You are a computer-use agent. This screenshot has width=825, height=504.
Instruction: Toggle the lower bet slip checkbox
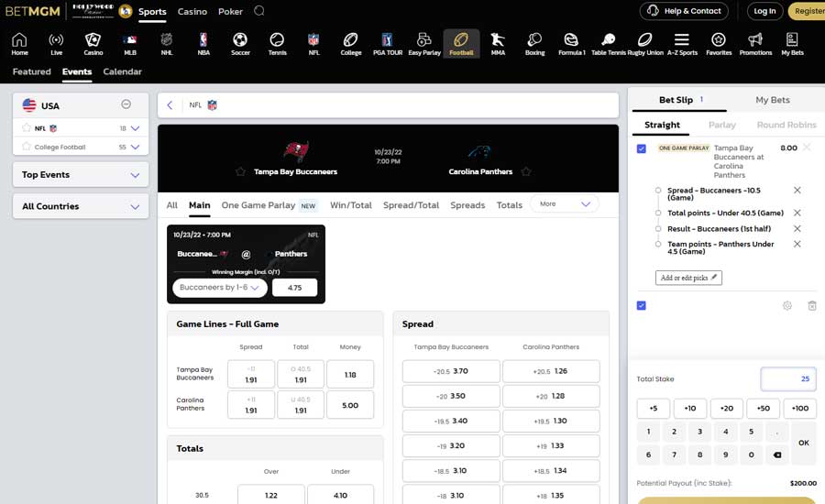point(642,306)
